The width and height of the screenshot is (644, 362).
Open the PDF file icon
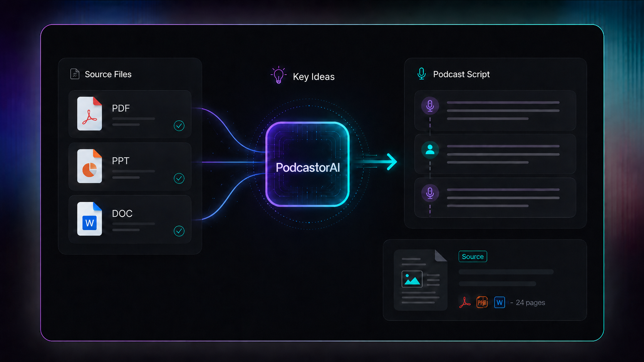[89, 113]
